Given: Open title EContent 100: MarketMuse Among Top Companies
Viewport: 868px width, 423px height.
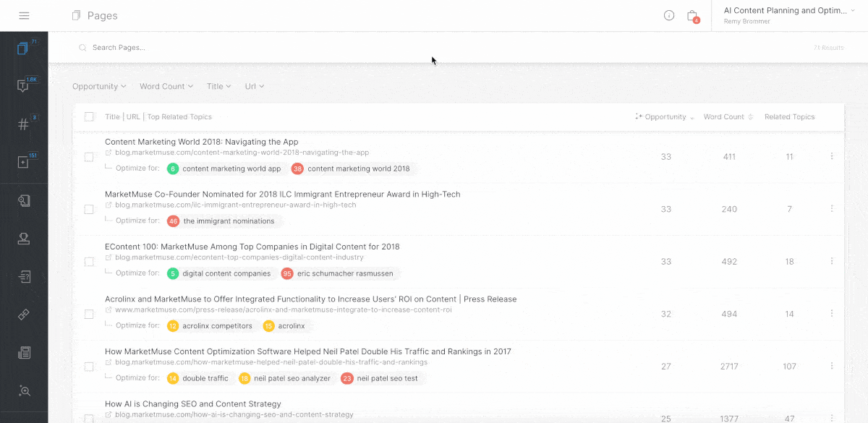Looking at the screenshot, I should click(252, 247).
